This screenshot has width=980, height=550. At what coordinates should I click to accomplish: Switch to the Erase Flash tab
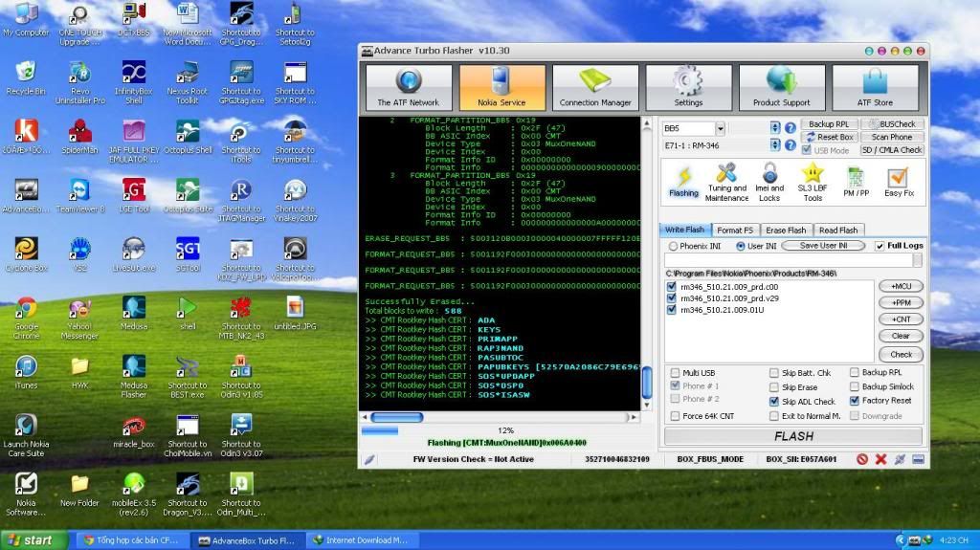pos(786,230)
